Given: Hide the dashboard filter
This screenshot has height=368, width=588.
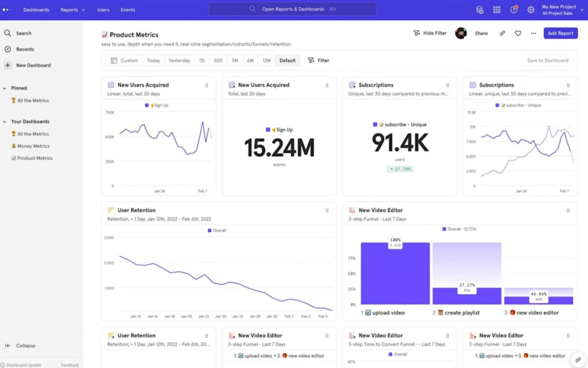Looking at the screenshot, I should pos(430,33).
